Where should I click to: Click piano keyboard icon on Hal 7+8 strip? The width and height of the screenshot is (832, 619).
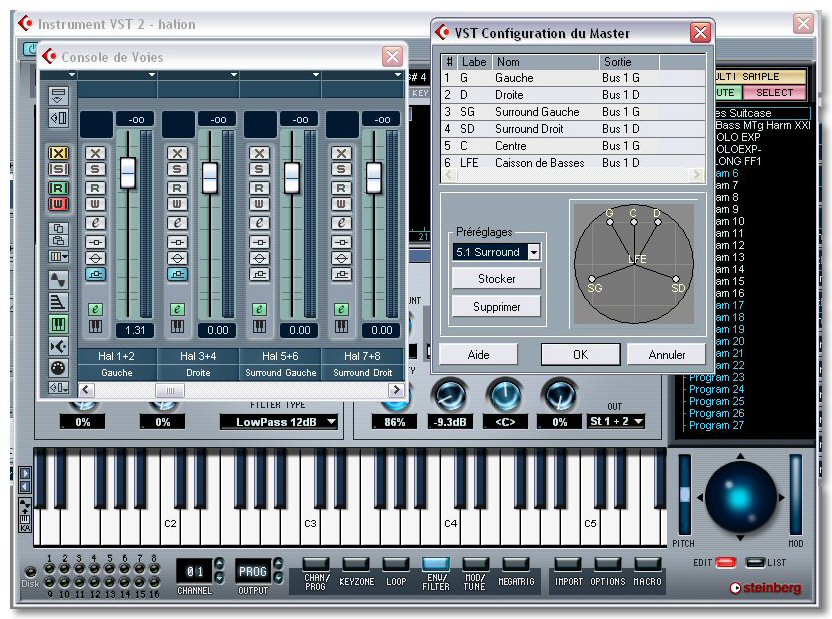pos(341,326)
